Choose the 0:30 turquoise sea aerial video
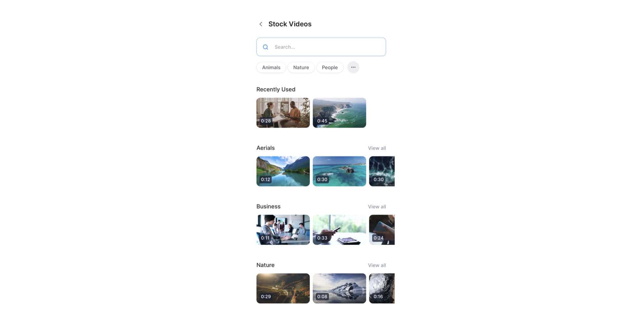Image resolution: width=644 pixels, height=322 pixels. coord(339,171)
